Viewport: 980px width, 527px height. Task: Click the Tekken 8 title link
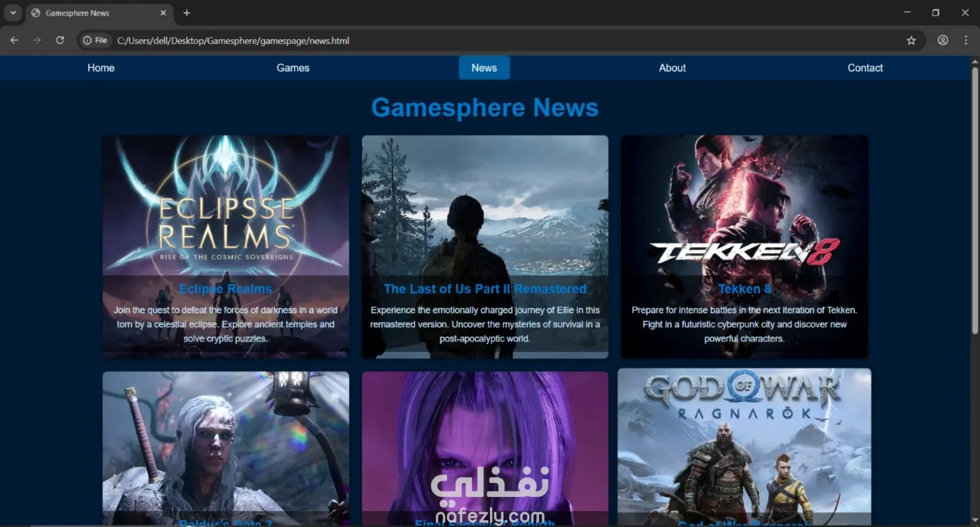pyautogui.click(x=744, y=289)
